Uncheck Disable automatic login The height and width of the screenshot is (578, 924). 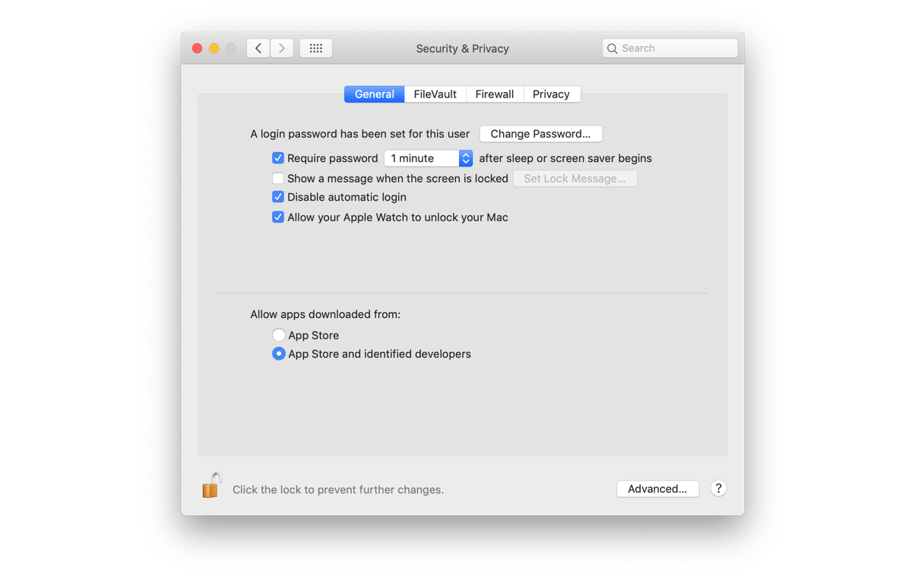tap(278, 197)
